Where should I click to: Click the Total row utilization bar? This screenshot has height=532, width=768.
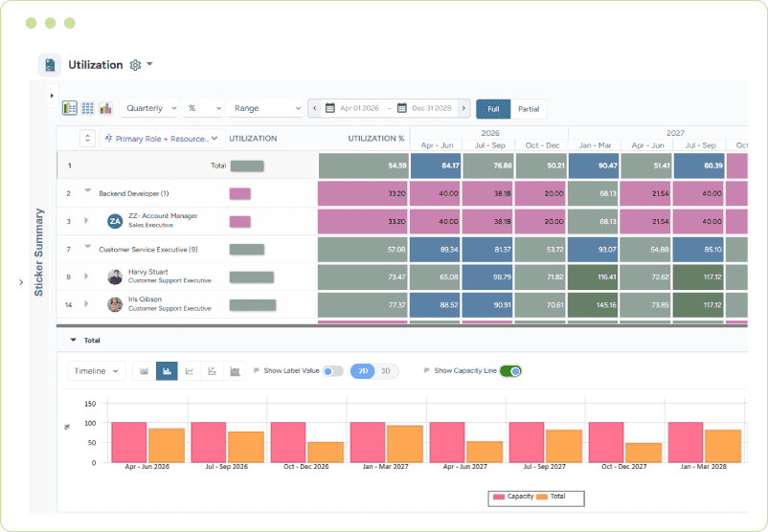coord(247,166)
